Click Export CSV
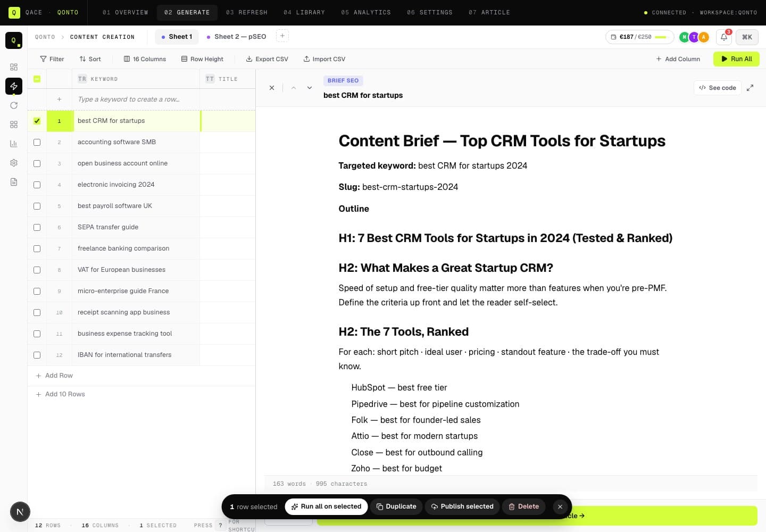Image resolution: width=766 pixels, height=532 pixels. tap(267, 59)
